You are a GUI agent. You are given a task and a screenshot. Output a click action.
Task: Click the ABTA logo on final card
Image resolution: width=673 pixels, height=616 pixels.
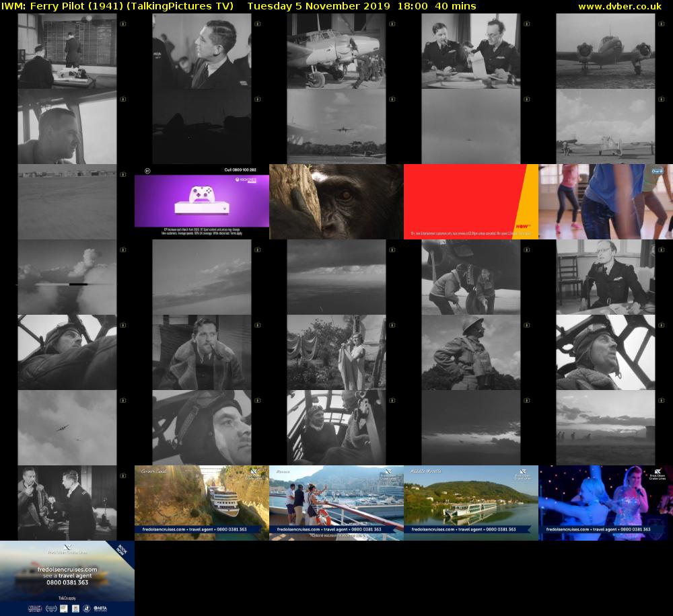tap(100, 609)
